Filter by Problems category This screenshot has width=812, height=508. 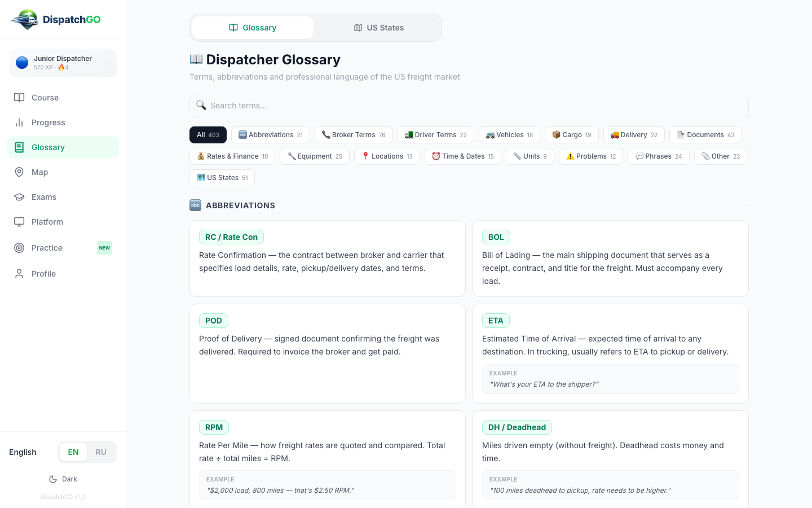[591, 156]
